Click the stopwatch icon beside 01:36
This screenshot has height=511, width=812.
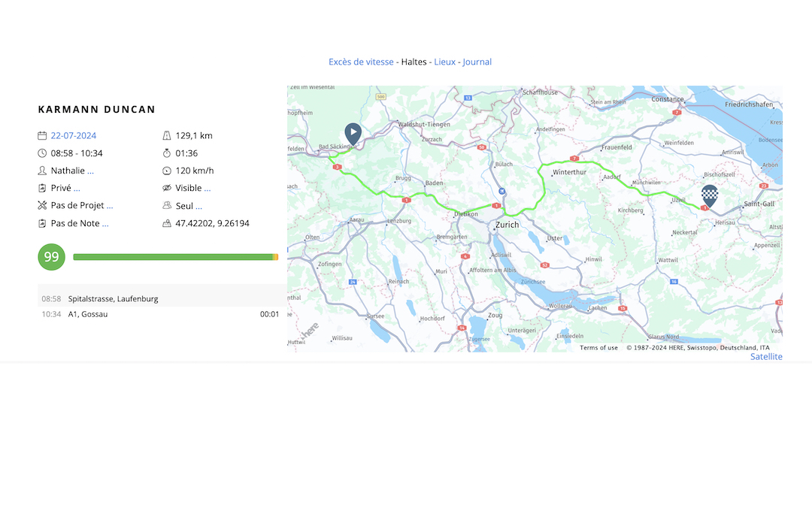(x=167, y=153)
